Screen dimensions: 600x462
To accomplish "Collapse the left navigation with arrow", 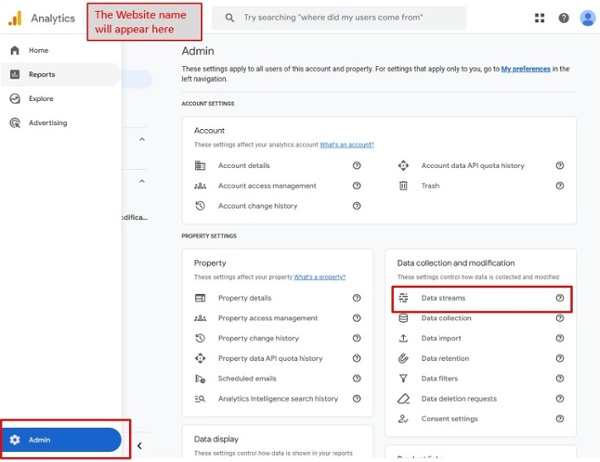I will (139, 446).
